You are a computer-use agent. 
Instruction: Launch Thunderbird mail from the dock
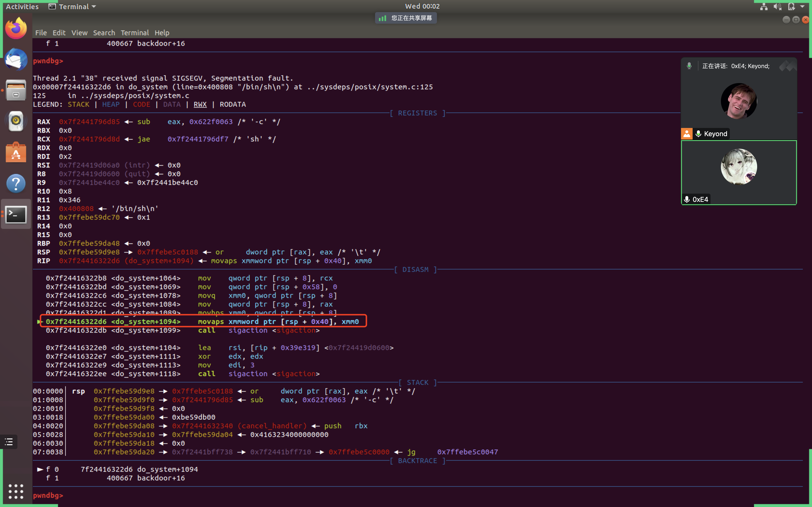[16, 60]
